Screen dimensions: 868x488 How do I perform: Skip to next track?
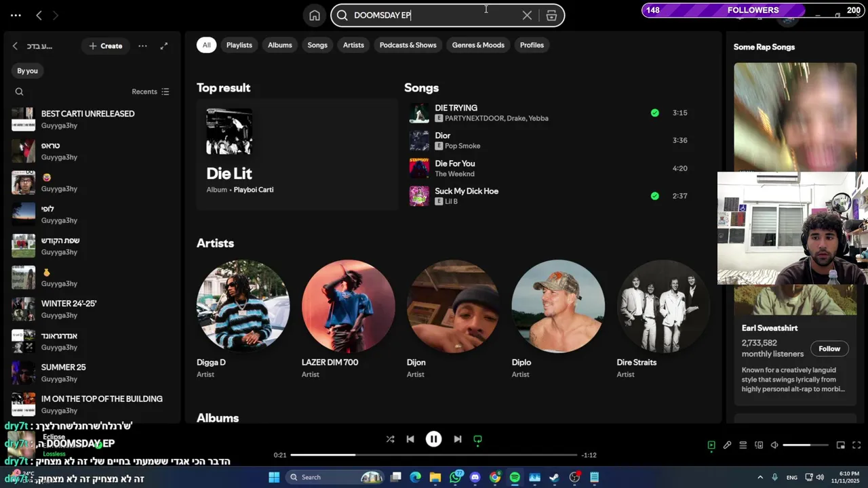[x=458, y=439]
